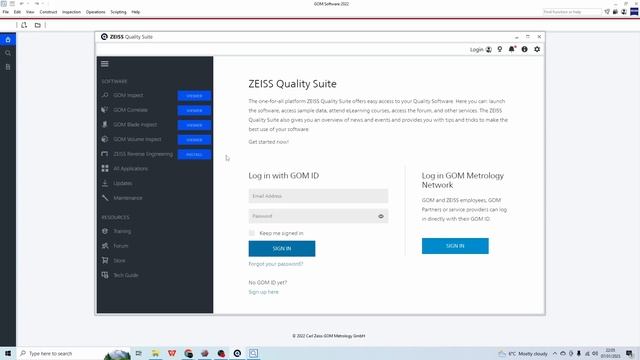The image size is (640, 360).
Task: Open the info icon in Quality Suite header
Action: point(524,49)
